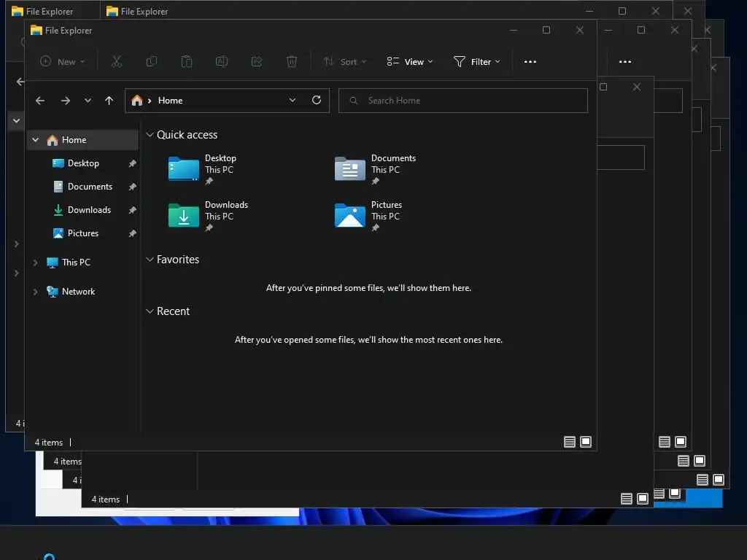Select the Pictures folder in Quick access
The height and width of the screenshot is (560, 747).
(368, 216)
